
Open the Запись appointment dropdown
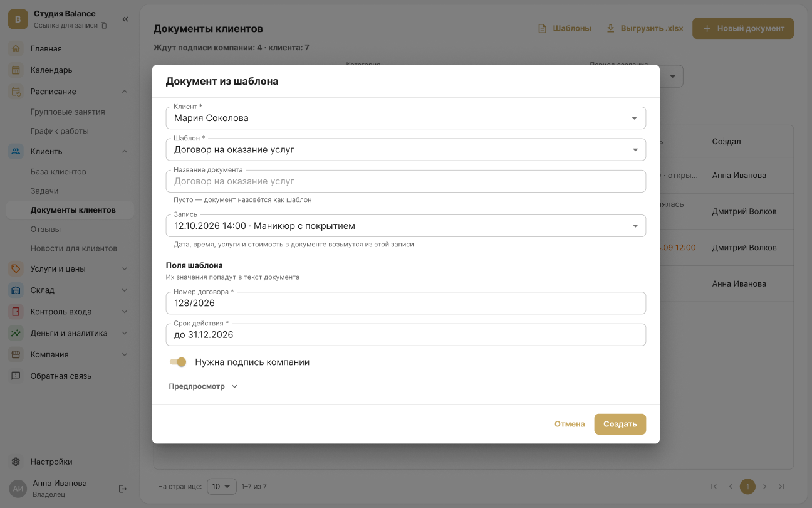click(x=406, y=226)
